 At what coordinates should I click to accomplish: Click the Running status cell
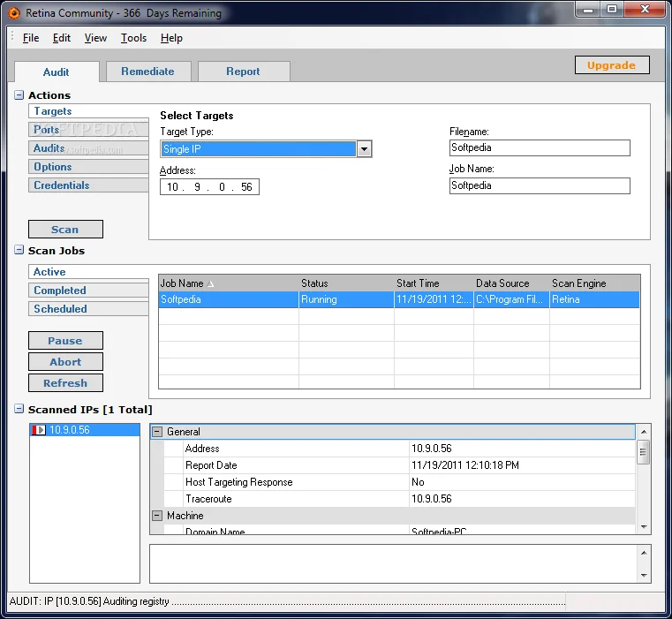click(346, 299)
